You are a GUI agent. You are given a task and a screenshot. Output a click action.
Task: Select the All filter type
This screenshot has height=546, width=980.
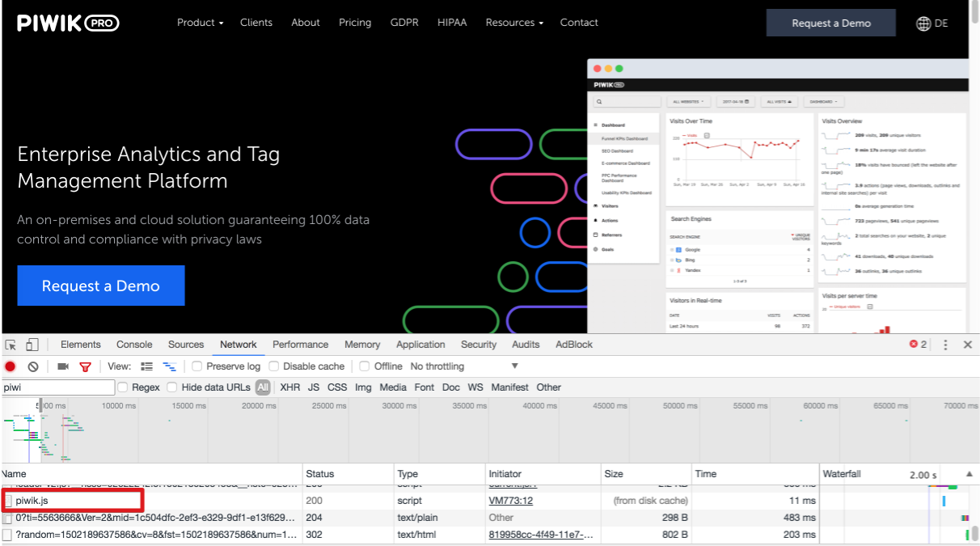(263, 387)
